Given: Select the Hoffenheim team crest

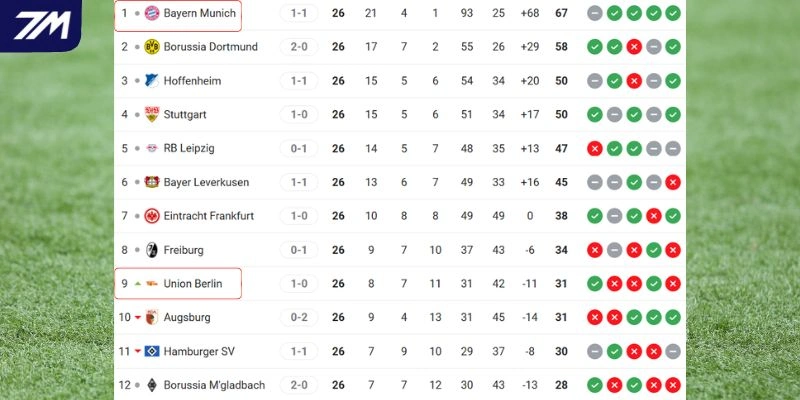Looking at the screenshot, I should 152,81.
